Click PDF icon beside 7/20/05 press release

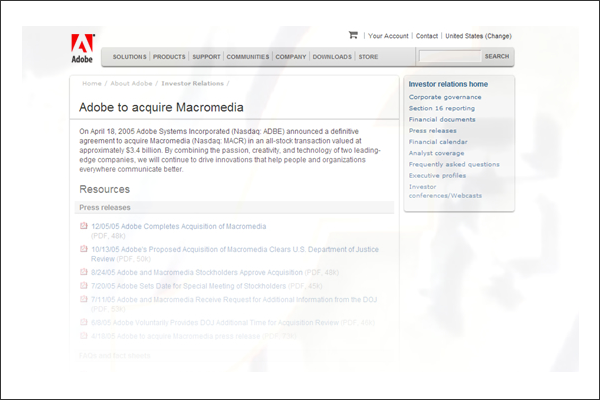pos(83,286)
